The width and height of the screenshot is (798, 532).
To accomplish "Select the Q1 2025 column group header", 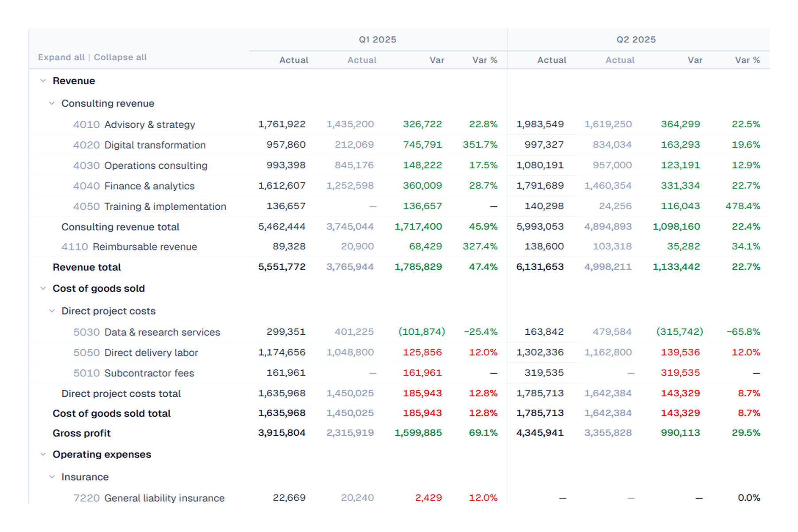I will click(378, 39).
